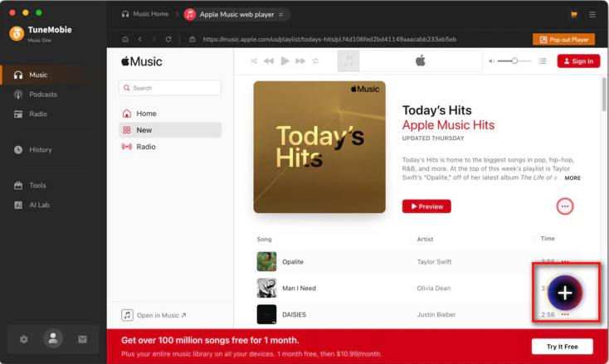The height and width of the screenshot is (364, 609).
Task: Click the red Preview button
Action: pyautogui.click(x=426, y=206)
